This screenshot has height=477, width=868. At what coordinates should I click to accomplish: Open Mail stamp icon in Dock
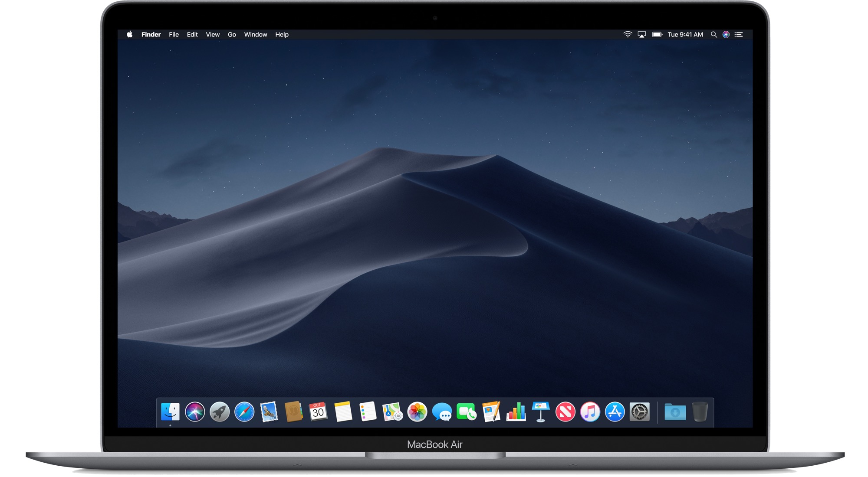click(x=269, y=412)
